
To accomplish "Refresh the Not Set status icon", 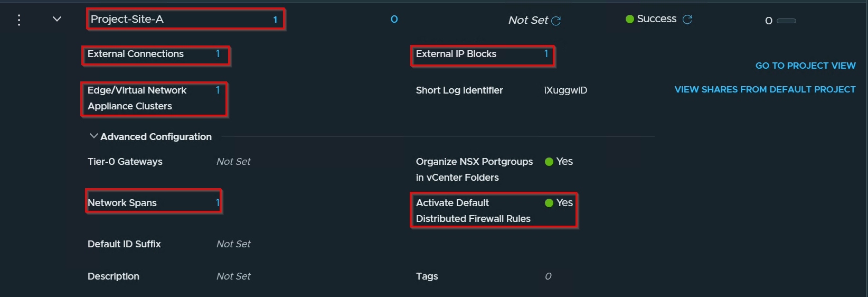I will pyautogui.click(x=556, y=21).
